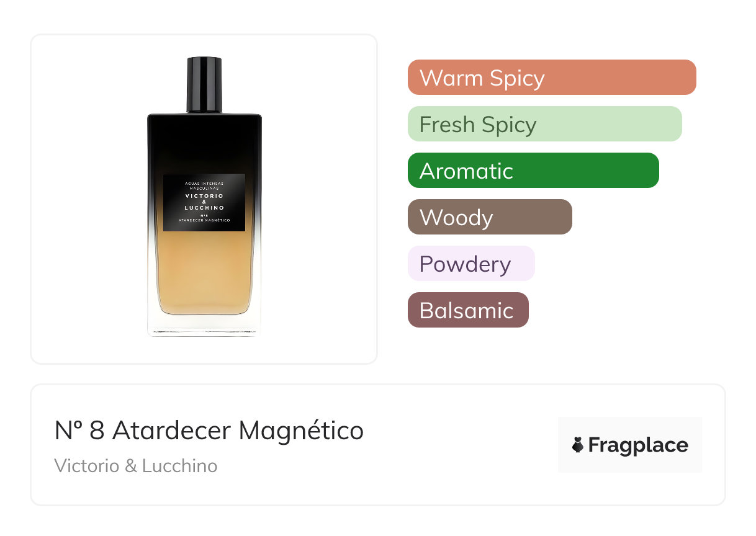Open the Nº 8 Atardecer Magnético title
The image size is (756, 536).
coord(209,431)
